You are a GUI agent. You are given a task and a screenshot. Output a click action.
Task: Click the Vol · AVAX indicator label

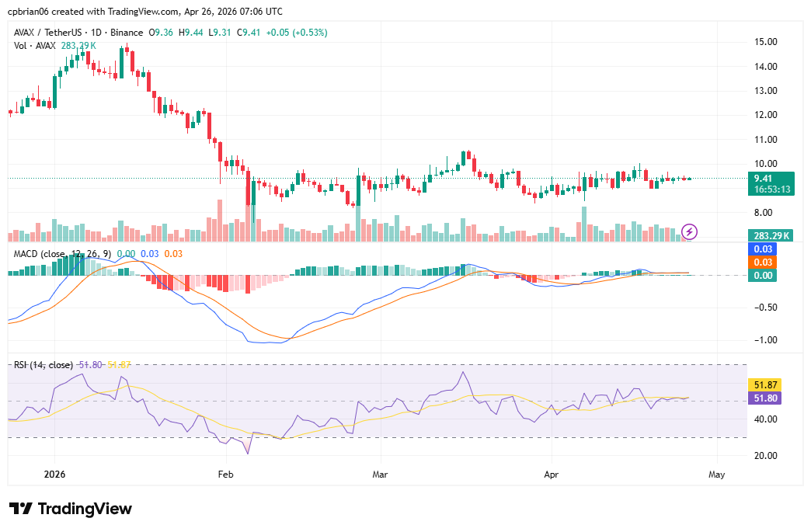point(35,46)
